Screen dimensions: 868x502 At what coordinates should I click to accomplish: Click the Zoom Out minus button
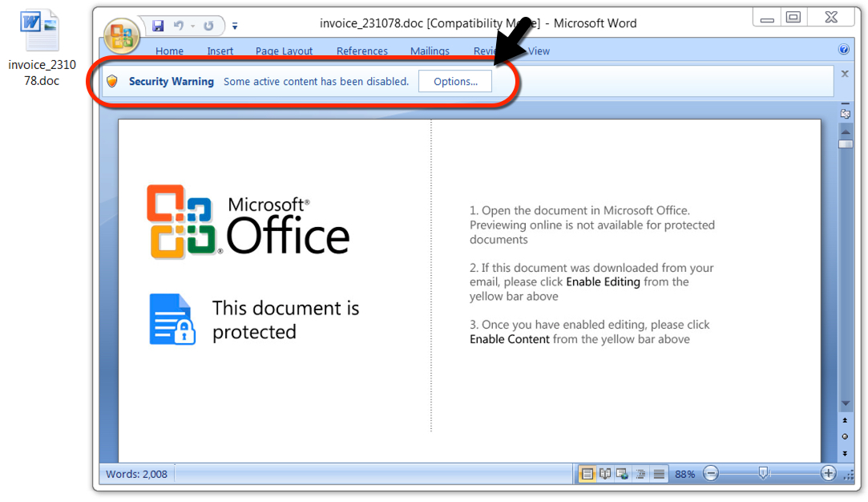tap(711, 473)
